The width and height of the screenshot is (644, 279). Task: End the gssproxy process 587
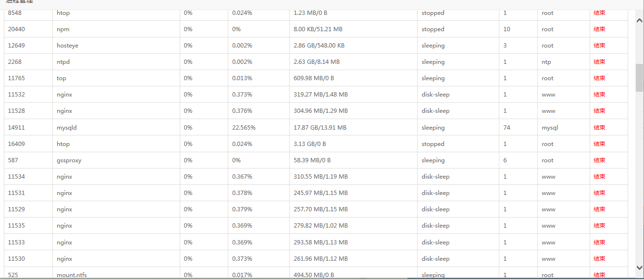coord(599,160)
